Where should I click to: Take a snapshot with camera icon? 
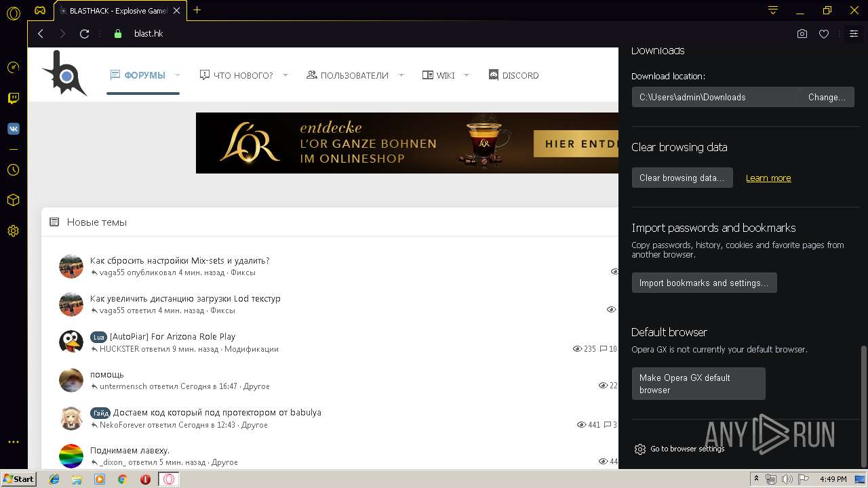coord(802,34)
